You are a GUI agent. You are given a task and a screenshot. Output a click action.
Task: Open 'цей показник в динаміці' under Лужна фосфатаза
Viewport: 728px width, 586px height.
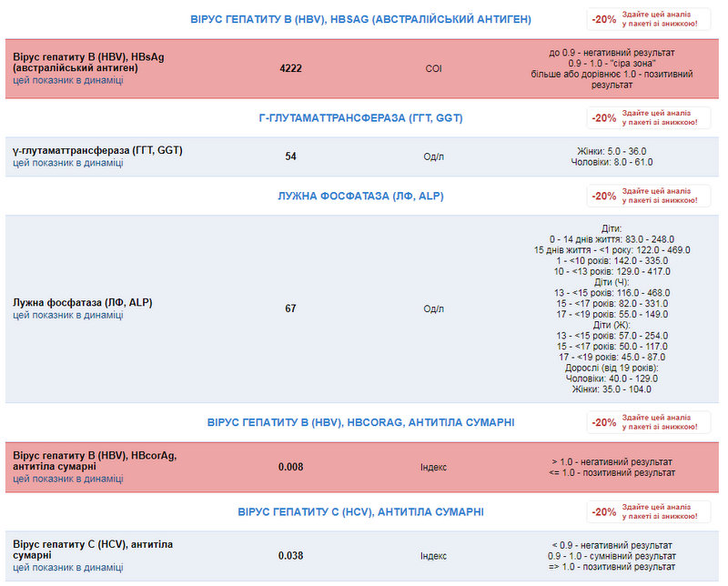[68, 315]
